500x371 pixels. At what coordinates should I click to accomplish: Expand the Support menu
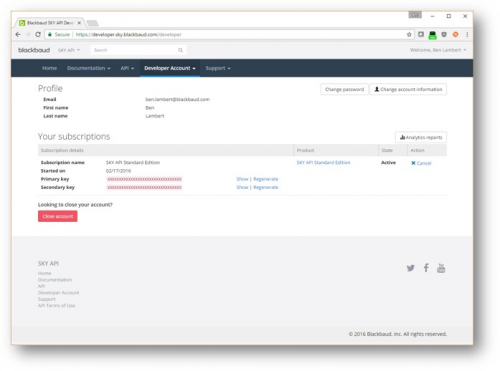[x=218, y=68]
